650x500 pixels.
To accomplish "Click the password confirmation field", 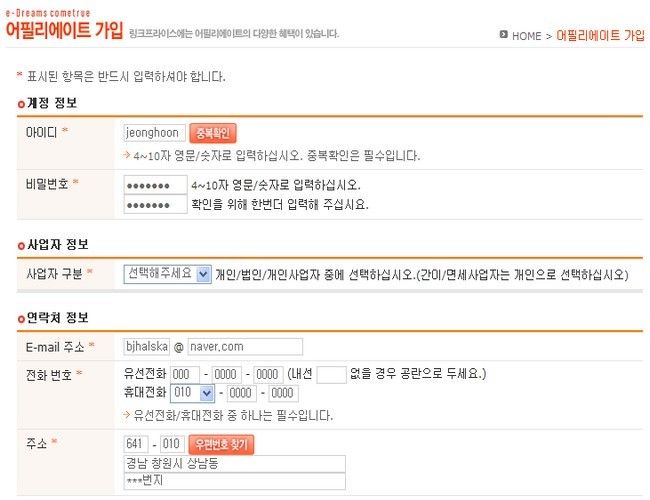I will tap(155, 204).
